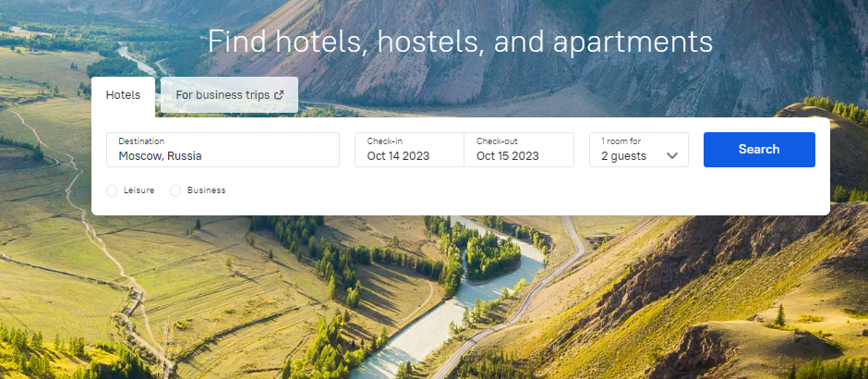868x379 pixels.
Task: Open the For business trips tab
Action: (x=229, y=94)
